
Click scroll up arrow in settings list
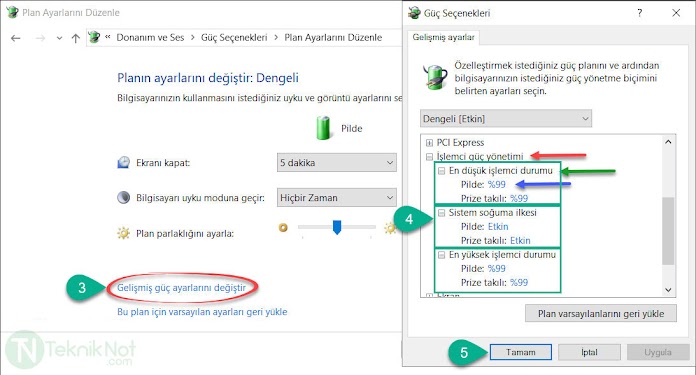(668, 142)
